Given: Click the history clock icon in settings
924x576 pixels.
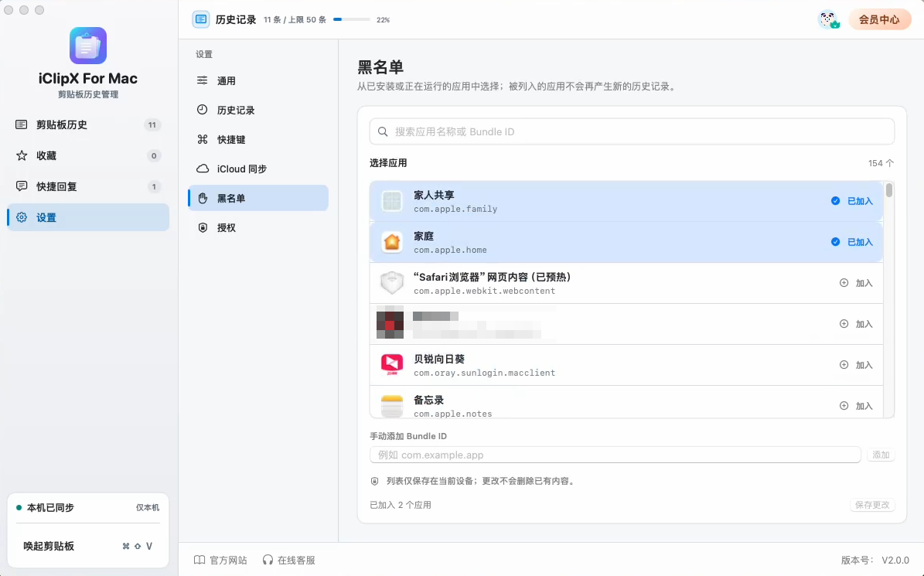Looking at the screenshot, I should click(202, 110).
